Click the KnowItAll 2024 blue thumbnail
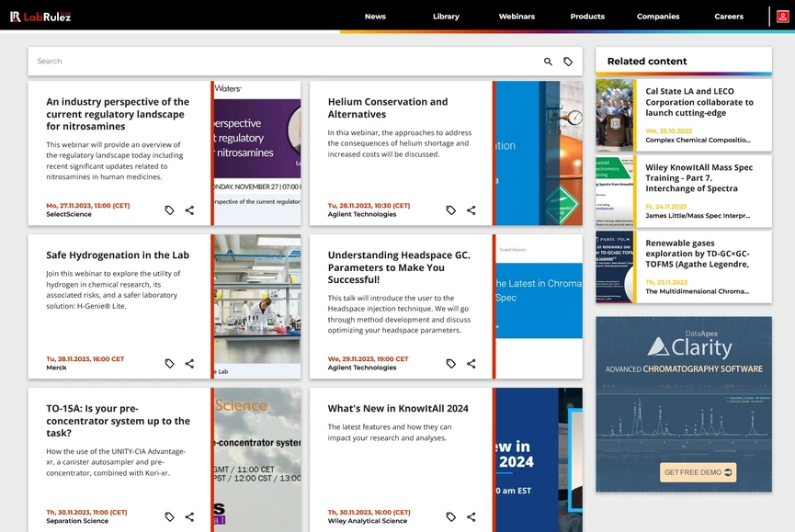 [x=539, y=459]
